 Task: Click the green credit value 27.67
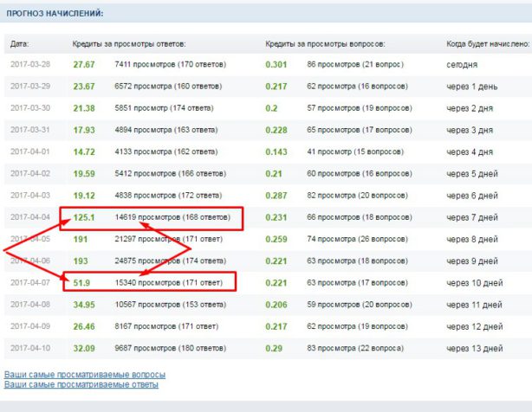[84, 64]
